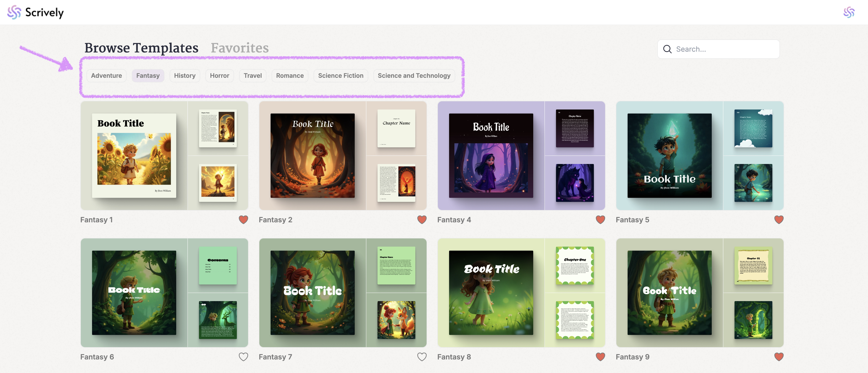Select the Browse Templates tab
Screen dimensions: 868x373
(x=141, y=48)
